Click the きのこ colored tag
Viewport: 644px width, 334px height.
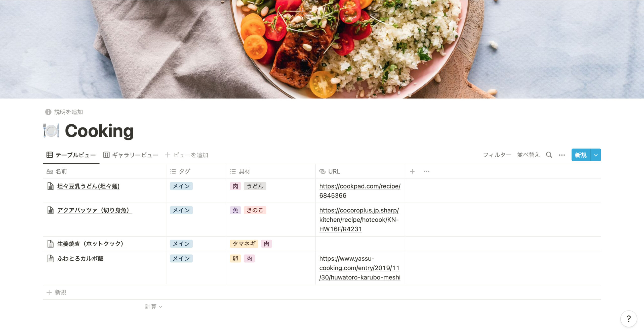pyautogui.click(x=255, y=210)
